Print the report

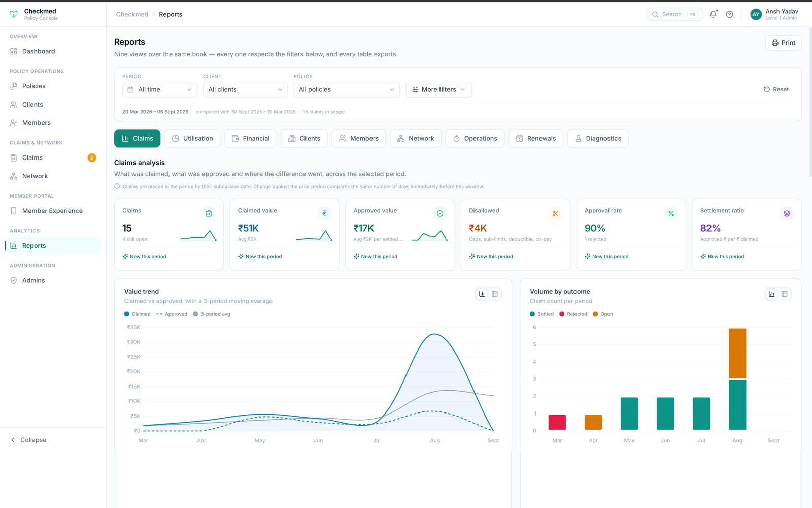(x=784, y=43)
